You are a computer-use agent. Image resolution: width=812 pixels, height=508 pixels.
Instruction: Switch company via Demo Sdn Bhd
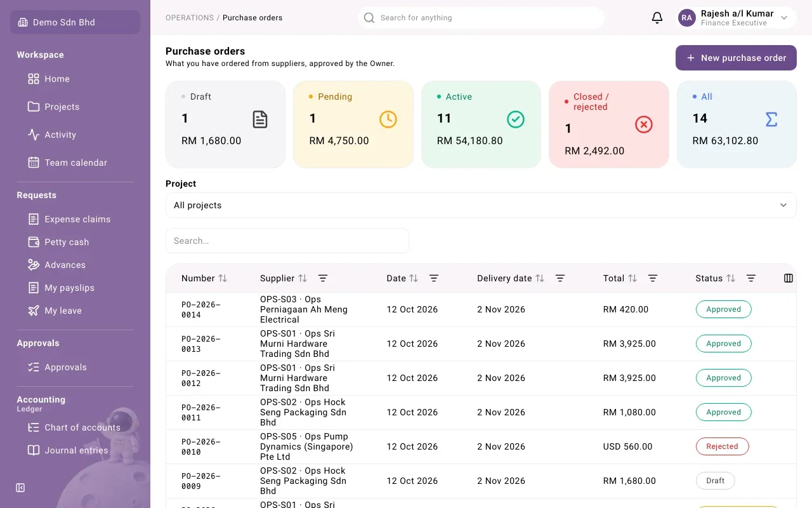(x=75, y=22)
